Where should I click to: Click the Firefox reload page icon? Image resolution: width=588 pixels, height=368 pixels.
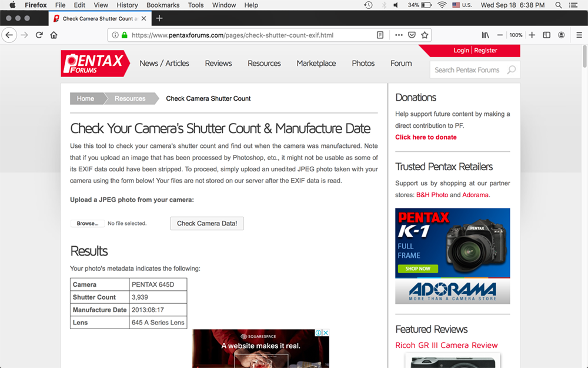pyautogui.click(x=39, y=35)
